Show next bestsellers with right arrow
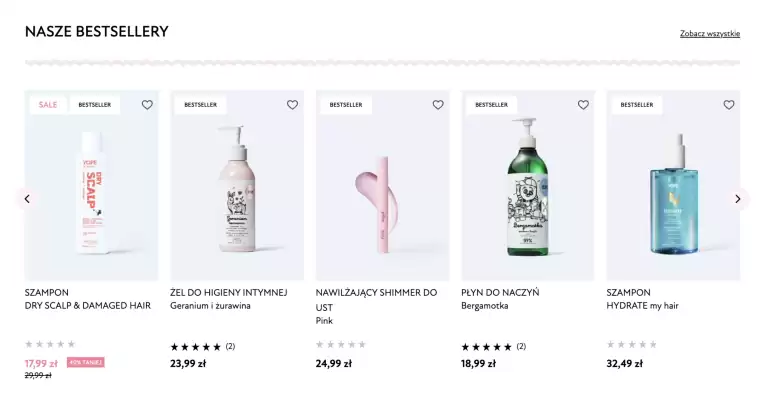Viewport: 767px width, 400px height. tap(738, 199)
